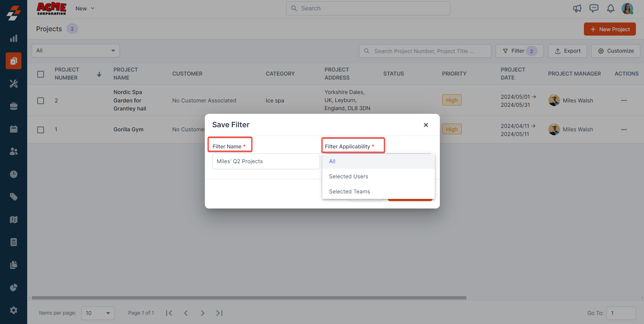Click the megaphone announcements icon
Screen dimensions: 644x324
point(577,8)
